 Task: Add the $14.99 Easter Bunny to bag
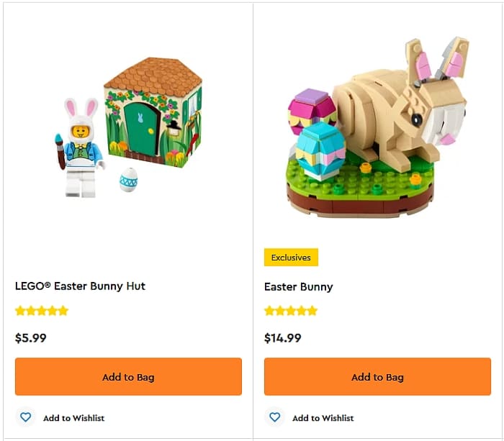click(x=377, y=377)
